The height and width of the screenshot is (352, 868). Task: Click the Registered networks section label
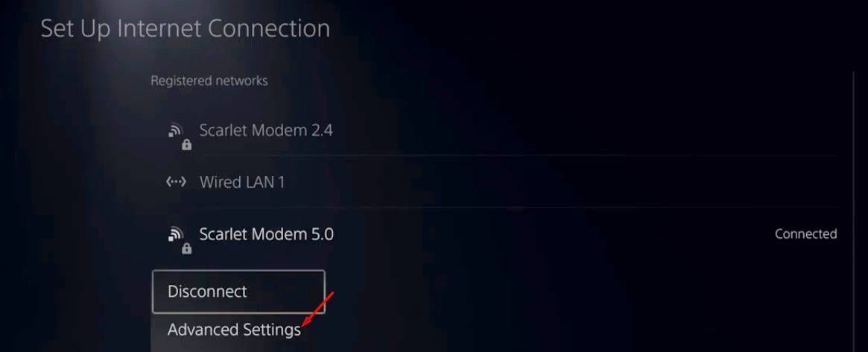click(x=209, y=81)
